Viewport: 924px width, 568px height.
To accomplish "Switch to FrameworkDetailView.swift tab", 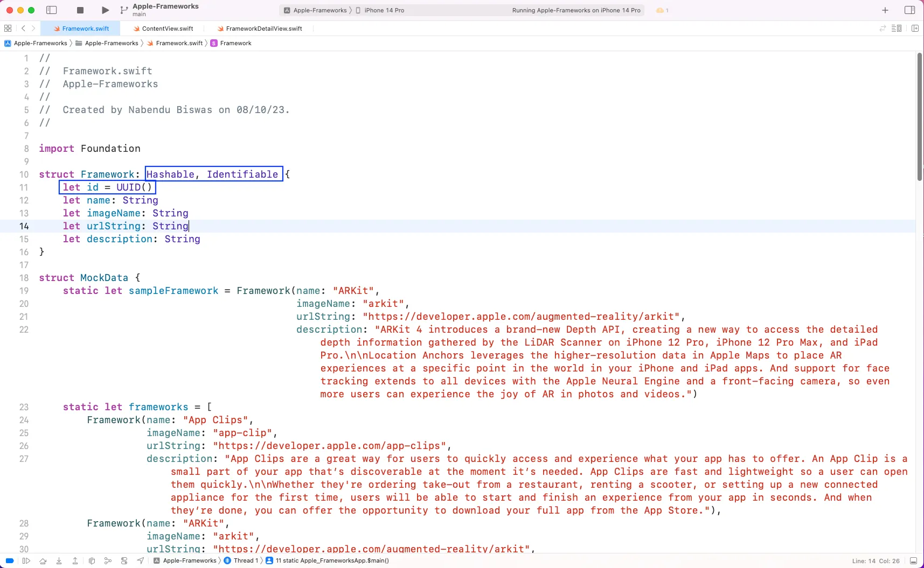I will click(x=260, y=29).
